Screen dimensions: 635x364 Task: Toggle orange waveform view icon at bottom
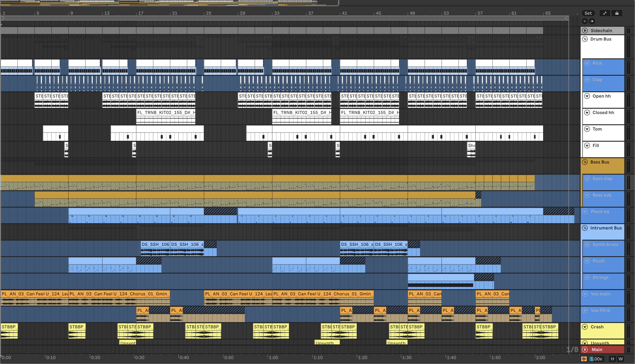coord(584,359)
